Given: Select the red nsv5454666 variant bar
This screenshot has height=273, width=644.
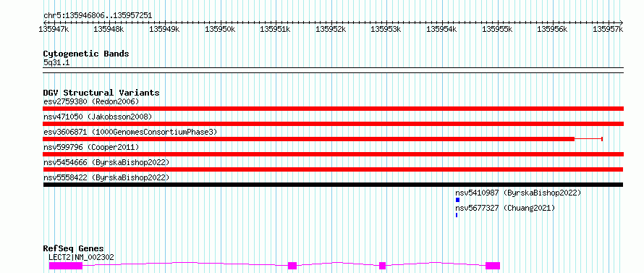Looking at the screenshot, I should (333, 169).
